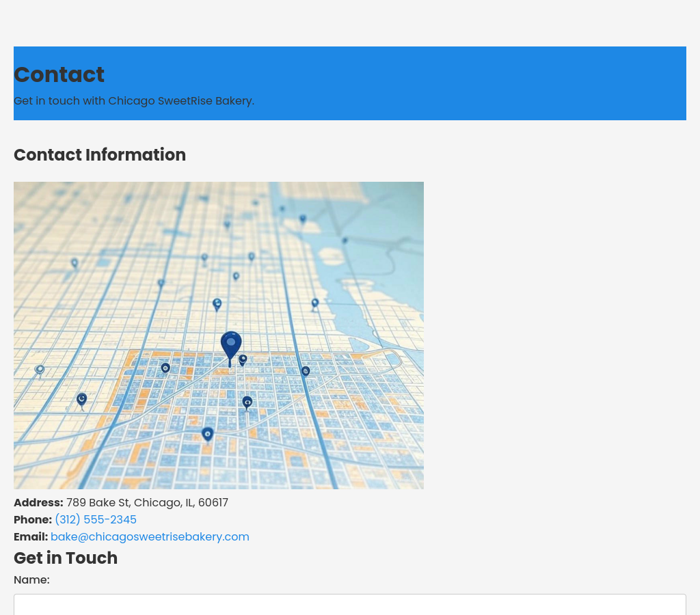Click the map pin beside the lake shoreline

314,303
